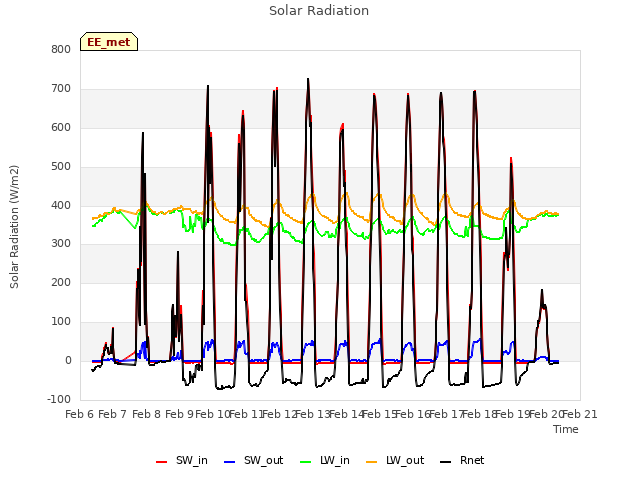The height and width of the screenshot is (480, 640).
Task: Click the 800 y-axis tick label
Action: (x=61, y=50)
